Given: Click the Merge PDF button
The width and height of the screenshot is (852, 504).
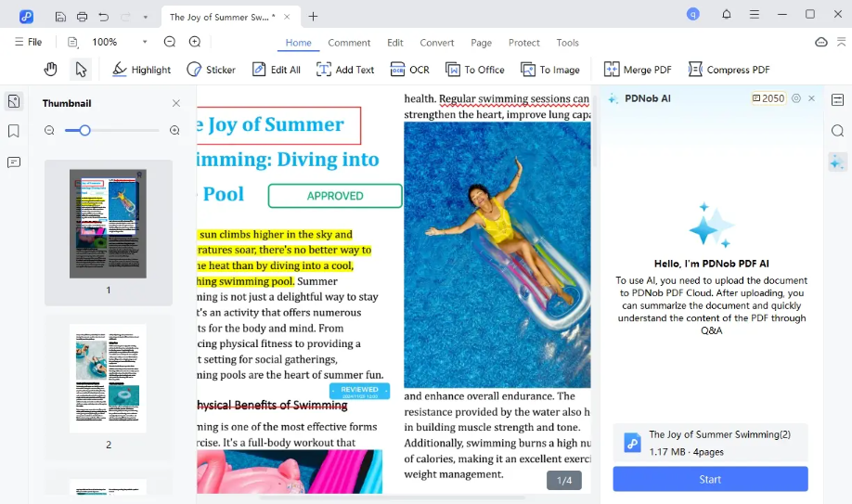Looking at the screenshot, I should tap(638, 70).
